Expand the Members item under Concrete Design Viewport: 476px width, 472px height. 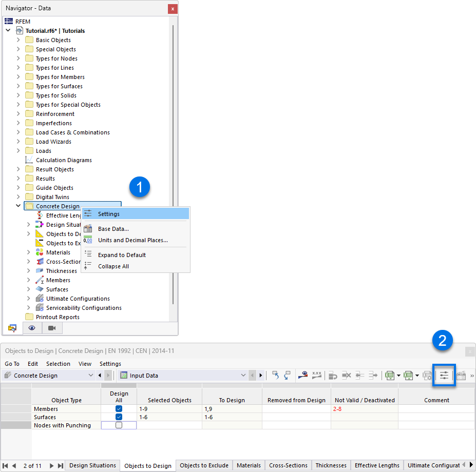click(x=29, y=280)
